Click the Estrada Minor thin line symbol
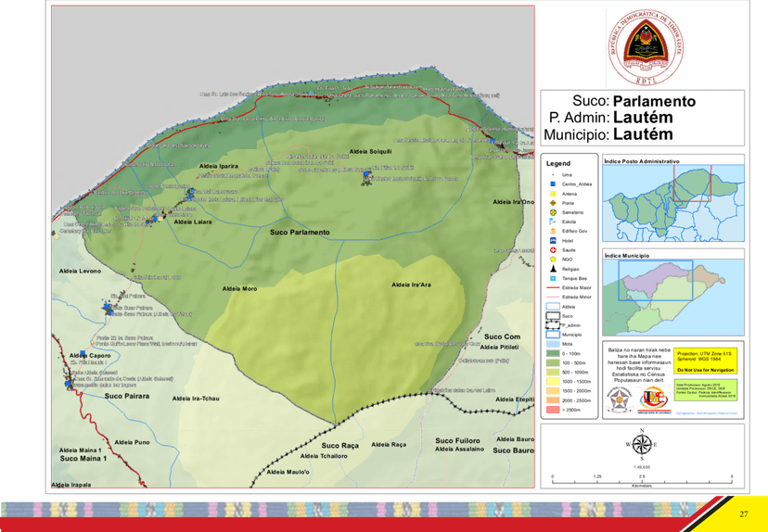Screen dimensions: 768x532 [553, 298]
